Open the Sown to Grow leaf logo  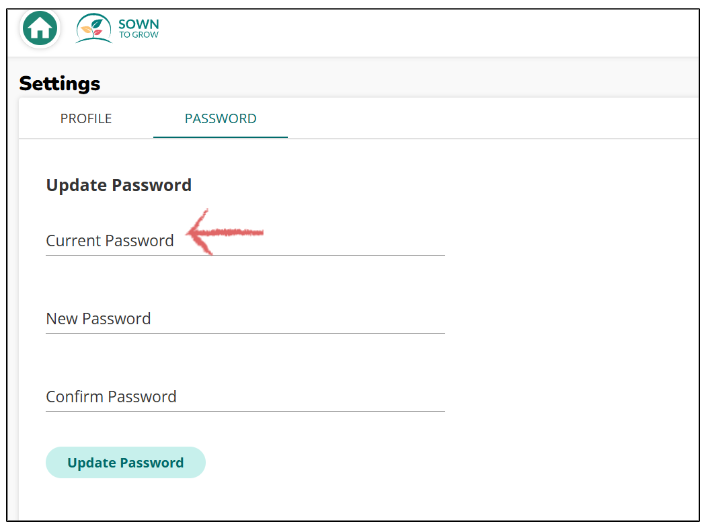(x=94, y=28)
